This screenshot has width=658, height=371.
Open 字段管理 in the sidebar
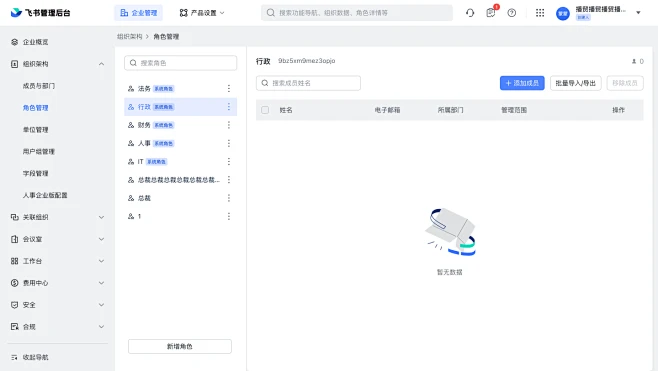pyautogui.click(x=36, y=173)
